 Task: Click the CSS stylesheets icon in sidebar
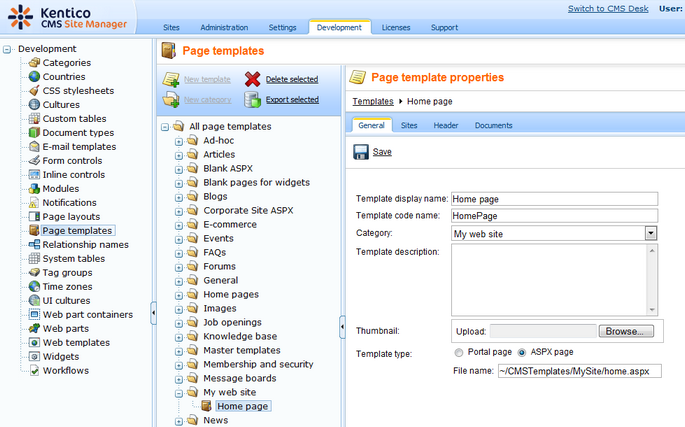[34, 91]
